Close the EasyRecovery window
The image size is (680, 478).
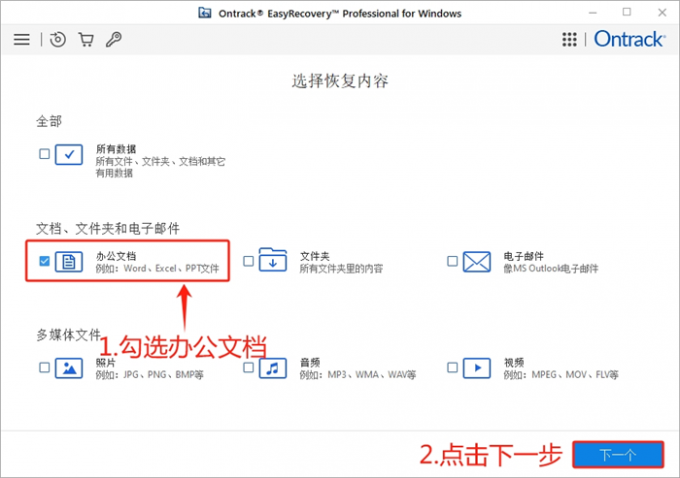click(662, 13)
